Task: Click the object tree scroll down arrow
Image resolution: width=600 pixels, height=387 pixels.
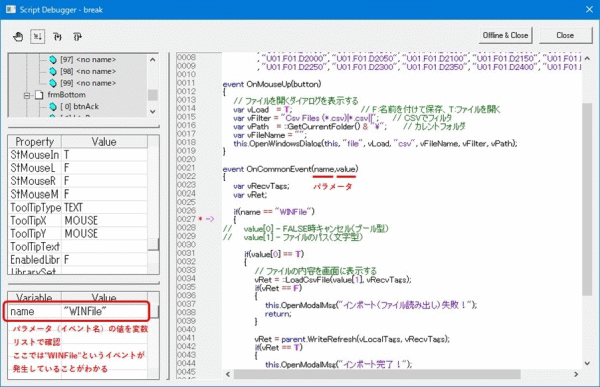Action: (153, 111)
